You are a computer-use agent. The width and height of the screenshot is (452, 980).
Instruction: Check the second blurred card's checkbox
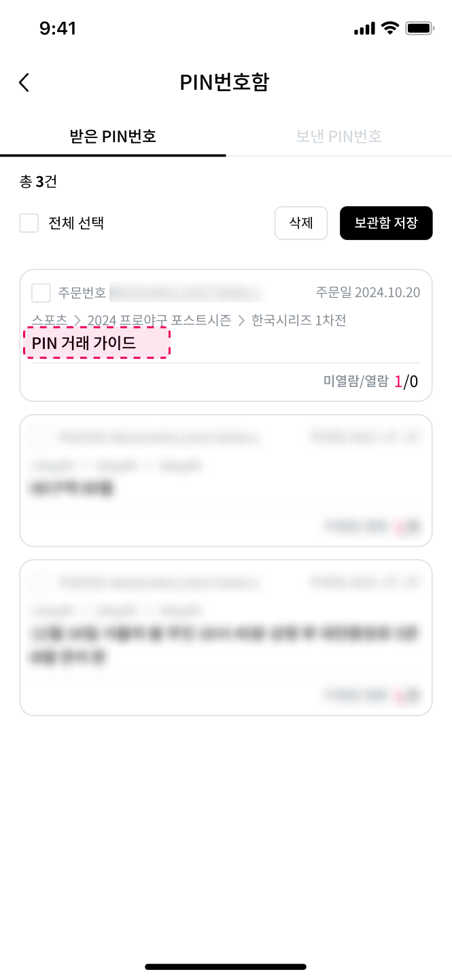tap(41, 438)
